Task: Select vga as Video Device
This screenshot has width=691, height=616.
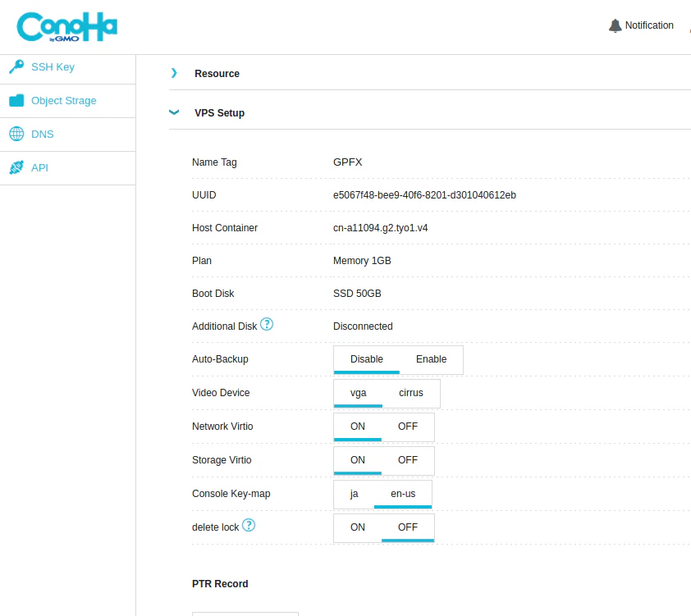Action: click(358, 393)
